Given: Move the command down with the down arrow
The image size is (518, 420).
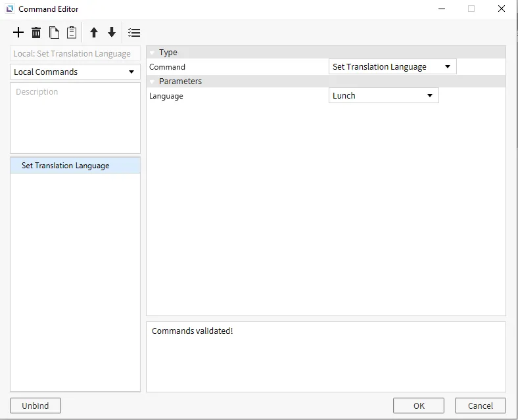Looking at the screenshot, I should (x=112, y=33).
